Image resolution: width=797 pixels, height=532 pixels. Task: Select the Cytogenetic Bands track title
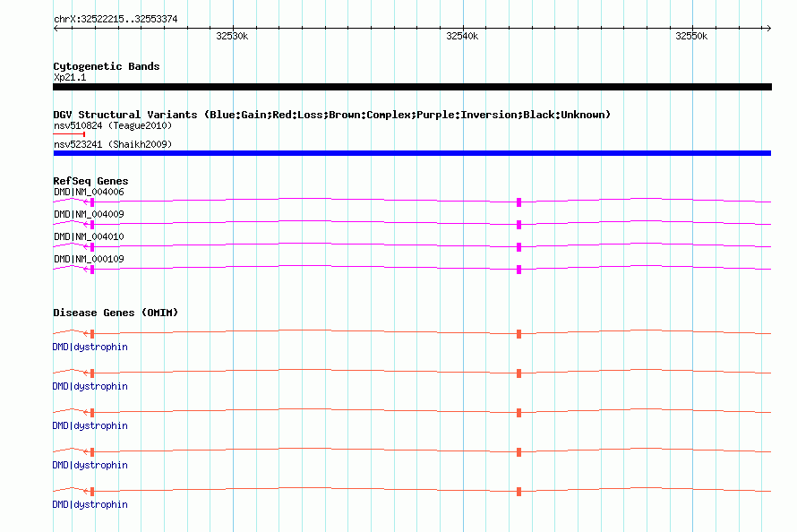(107, 66)
